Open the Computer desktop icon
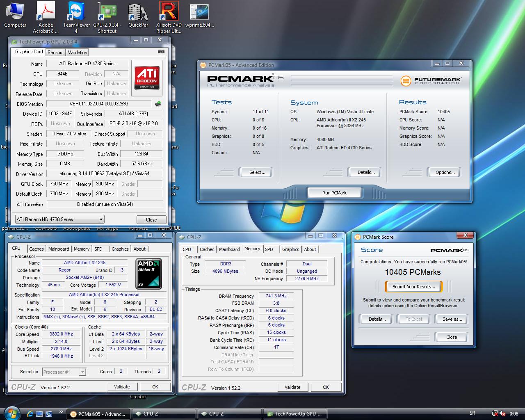The width and height of the screenshot is (525, 420). pos(15,15)
